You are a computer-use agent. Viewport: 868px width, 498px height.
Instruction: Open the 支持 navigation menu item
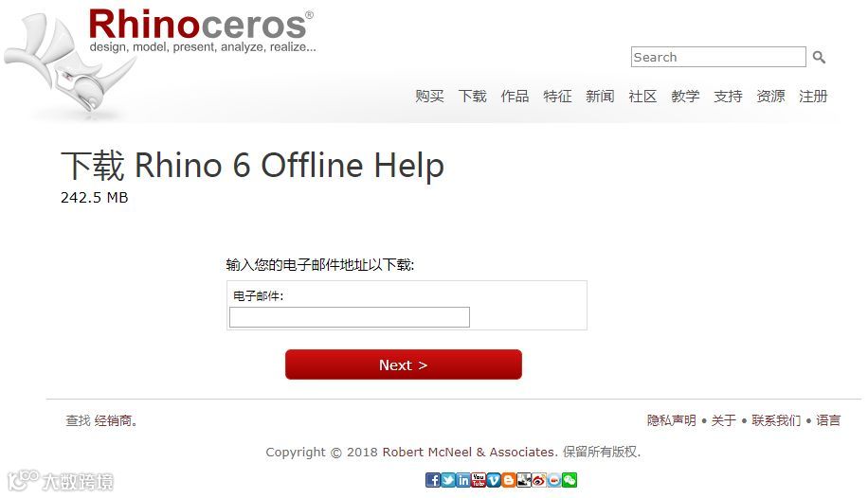point(728,97)
